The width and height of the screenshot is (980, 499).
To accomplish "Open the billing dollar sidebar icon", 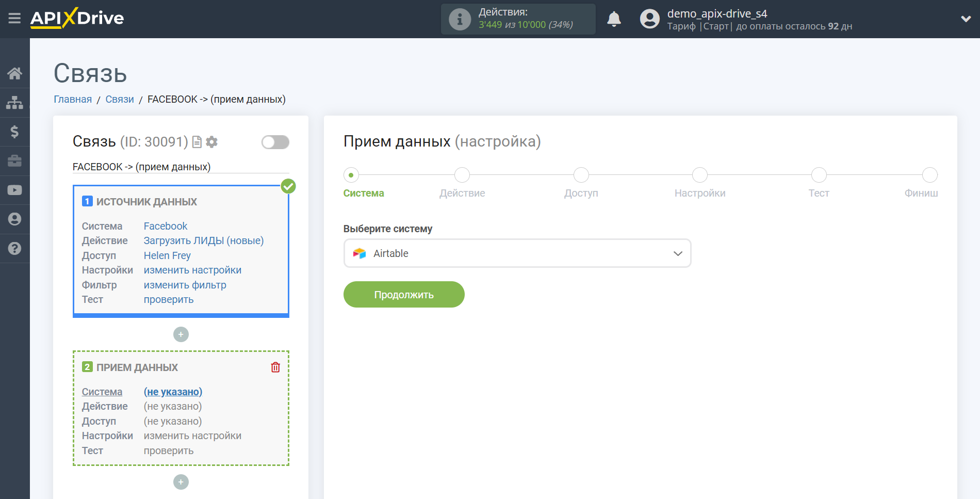I will [x=14, y=132].
